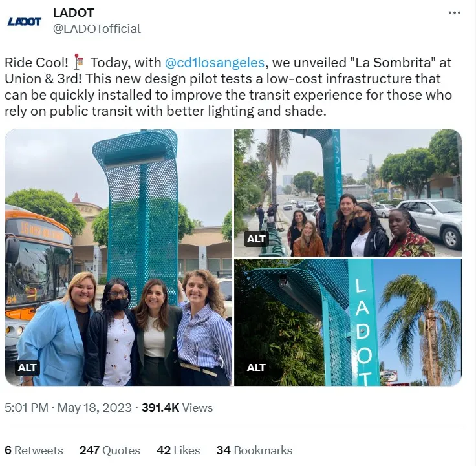This screenshot has height=466, width=476.
Task: Open the 5:01 PM May 18, 2023 timestamp
Action: (68, 407)
